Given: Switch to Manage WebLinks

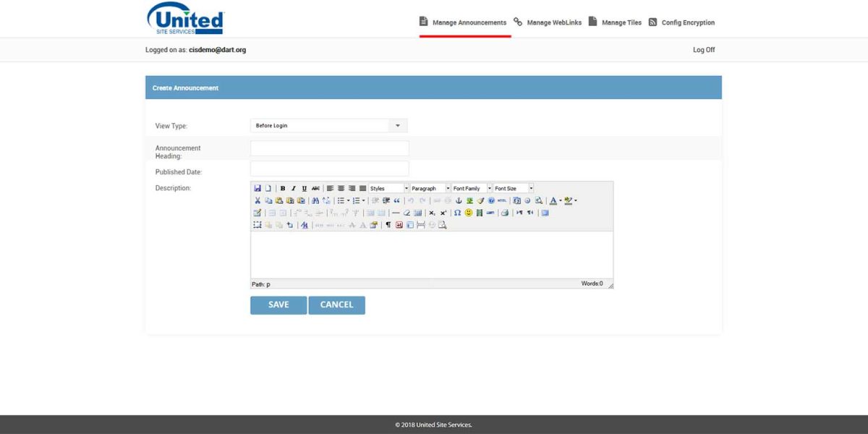Looking at the screenshot, I should pos(553,22).
